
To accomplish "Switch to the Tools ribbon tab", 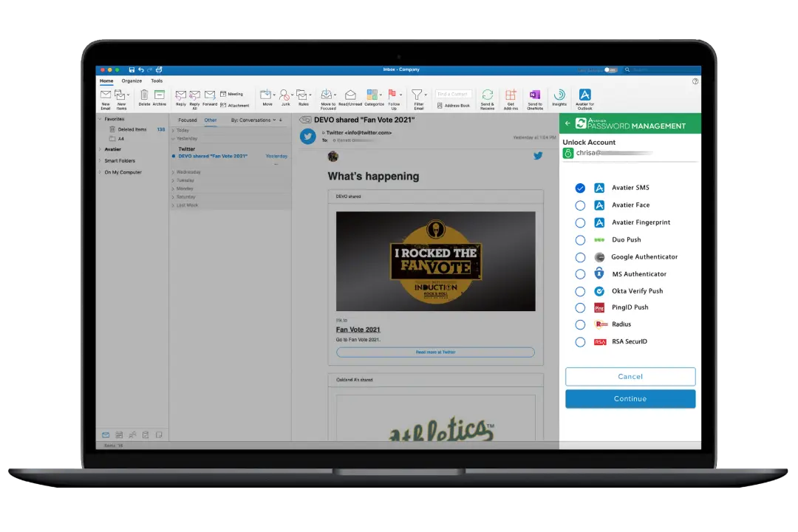I will click(157, 81).
